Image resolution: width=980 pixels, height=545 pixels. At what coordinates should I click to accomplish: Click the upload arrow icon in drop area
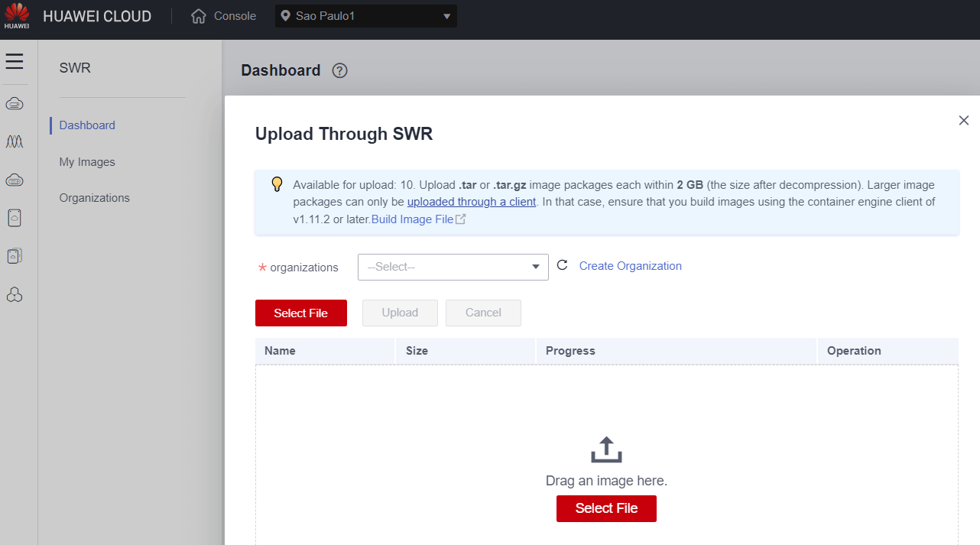click(x=606, y=449)
